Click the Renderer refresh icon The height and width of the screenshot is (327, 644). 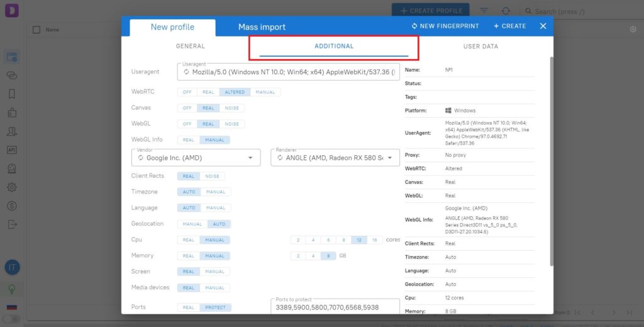(280, 158)
